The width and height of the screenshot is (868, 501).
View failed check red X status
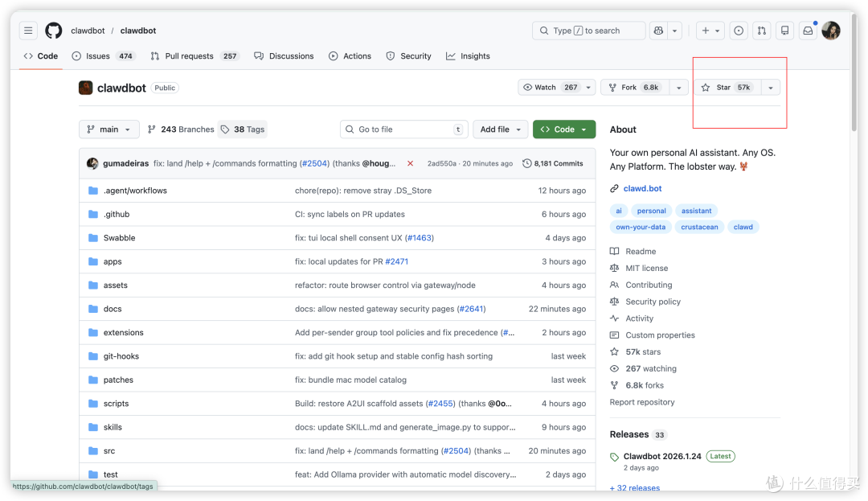(x=410, y=163)
